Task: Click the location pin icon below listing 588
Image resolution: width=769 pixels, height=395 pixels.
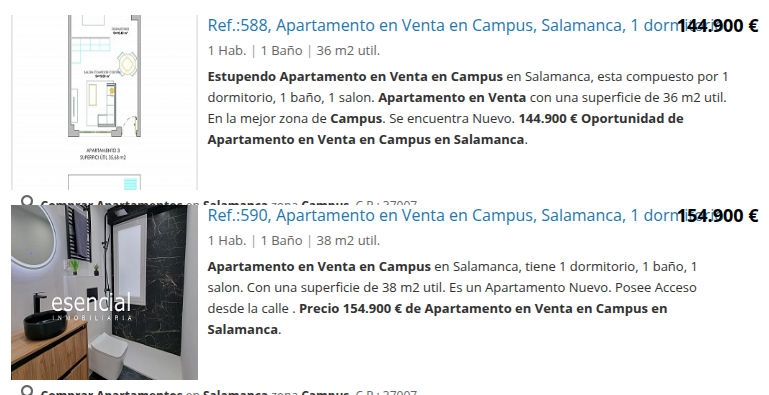Action: (27, 201)
